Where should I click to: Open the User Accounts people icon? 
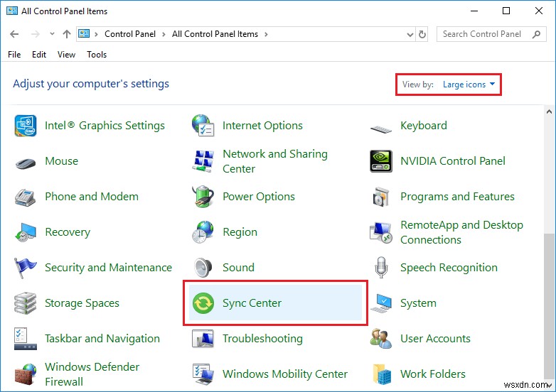point(381,339)
